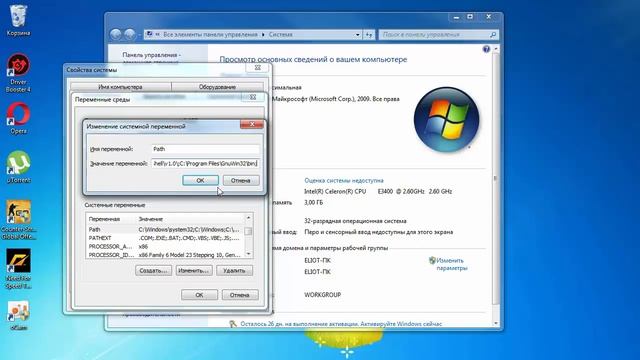The height and width of the screenshot is (360, 640).
Task: Close the Изменение системной переменной dialog
Action: click(x=252, y=124)
